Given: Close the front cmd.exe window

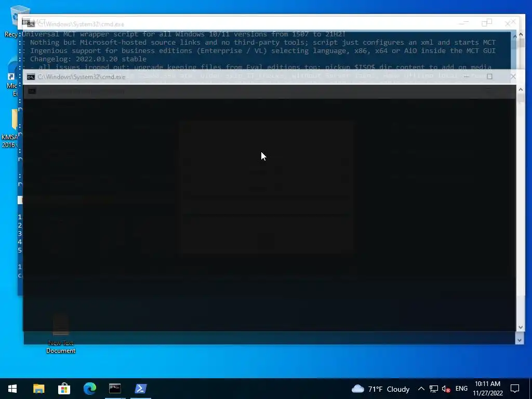Looking at the screenshot, I should [513, 77].
